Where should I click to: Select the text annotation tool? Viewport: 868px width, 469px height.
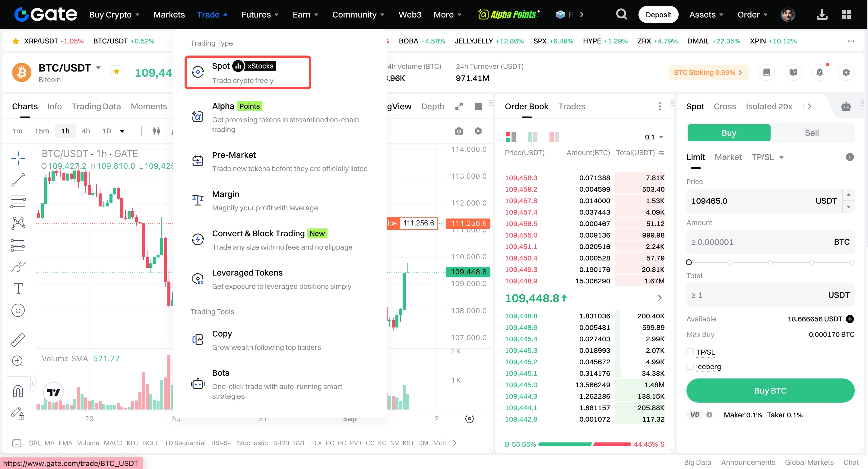point(18,289)
